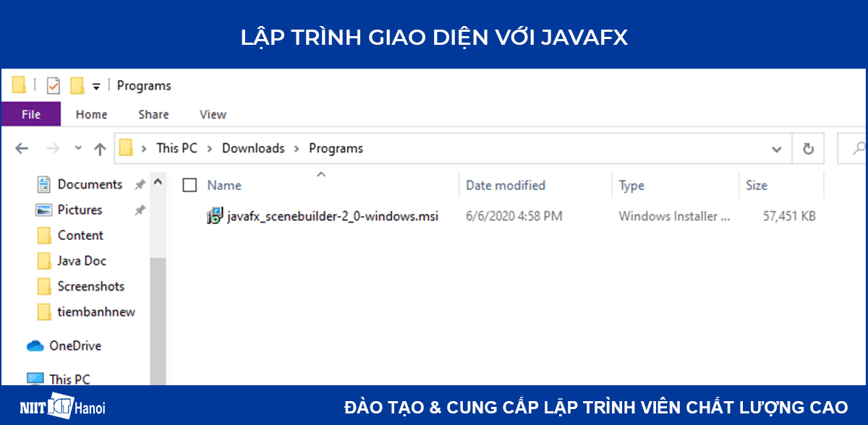Click the 6/6/2020 4:58 PM date cell
The width and height of the screenshot is (868, 425).
click(514, 215)
